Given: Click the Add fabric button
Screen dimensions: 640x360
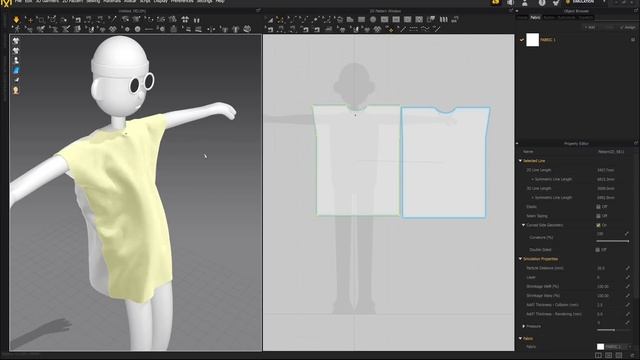Looking at the screenshot, I should (x=589, y=27).
